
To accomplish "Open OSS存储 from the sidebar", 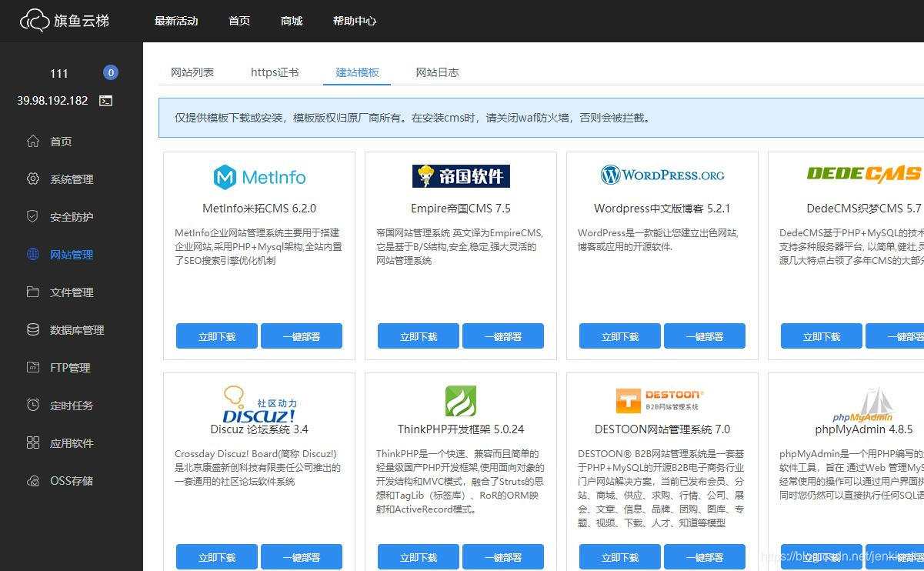I will pyautogui.click(x=32, y=480).
